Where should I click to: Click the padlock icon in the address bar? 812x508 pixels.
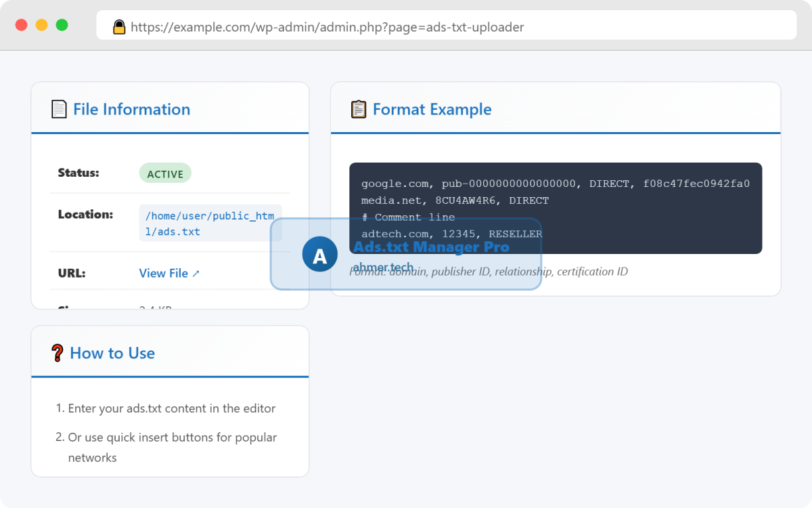point(119,26)
